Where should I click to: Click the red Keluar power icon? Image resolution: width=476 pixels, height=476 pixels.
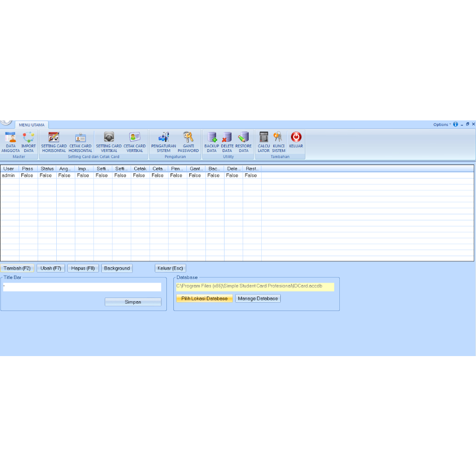(296, 139)
